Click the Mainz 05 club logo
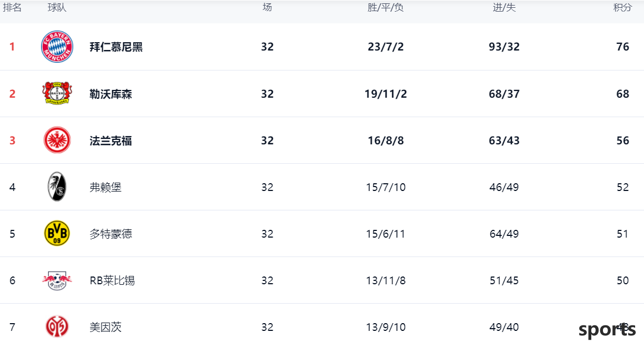 point(57,327)
